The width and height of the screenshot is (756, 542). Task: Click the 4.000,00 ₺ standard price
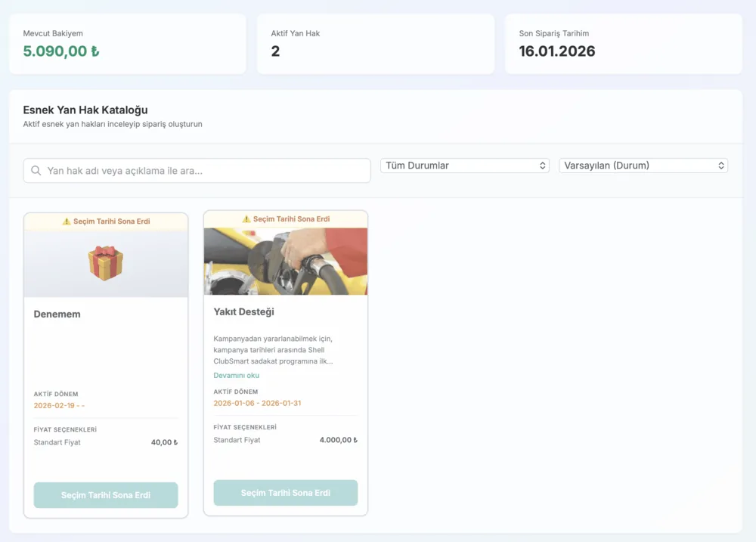(339, 440)
